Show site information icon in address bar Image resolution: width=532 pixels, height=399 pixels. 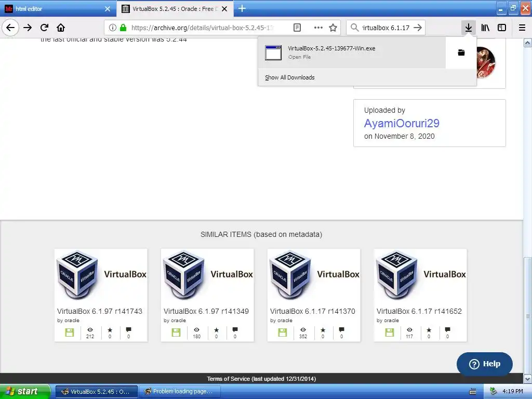pos(113,28)
